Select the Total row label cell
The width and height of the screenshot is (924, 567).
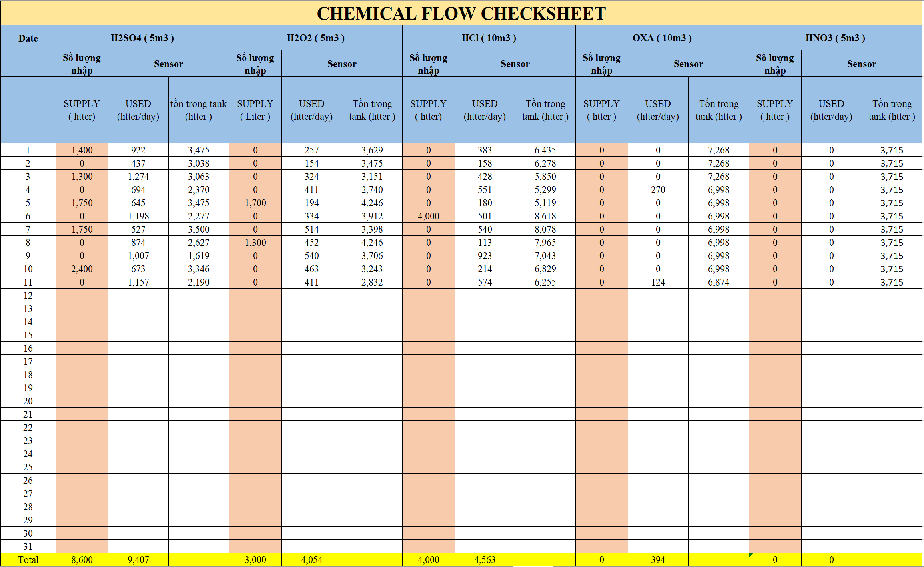tap(28, 560)
